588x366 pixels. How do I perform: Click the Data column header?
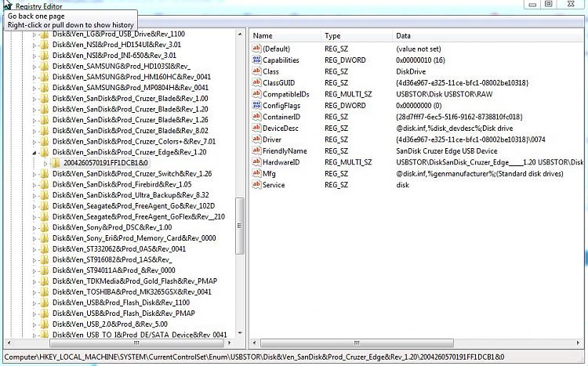click(488, 36)
